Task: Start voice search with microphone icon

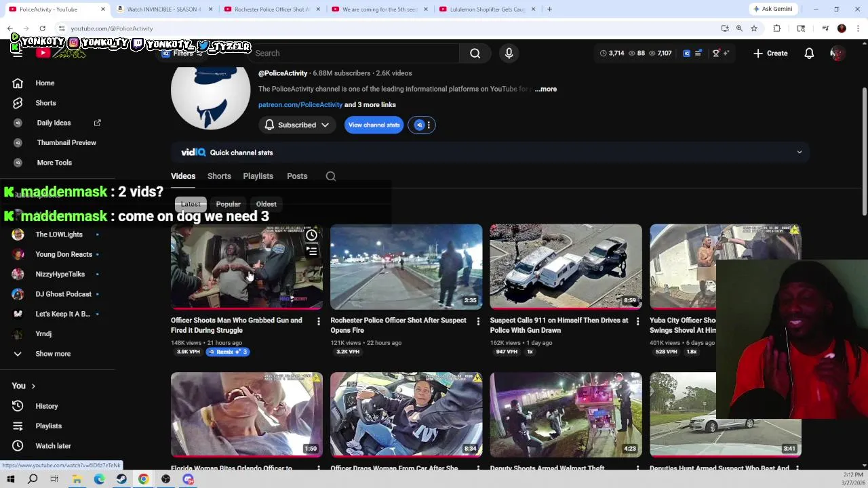Action: [x=509, y=53]
